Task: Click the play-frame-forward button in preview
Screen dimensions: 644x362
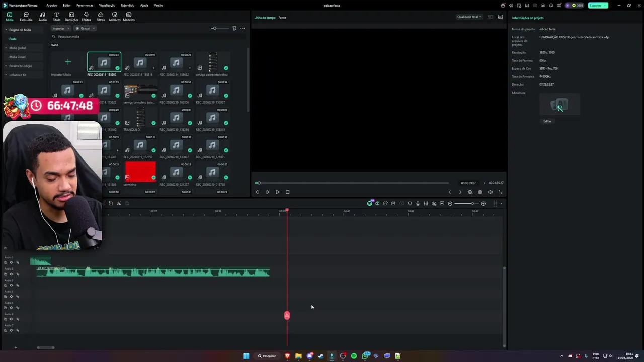Action: [x=267, y=192]
